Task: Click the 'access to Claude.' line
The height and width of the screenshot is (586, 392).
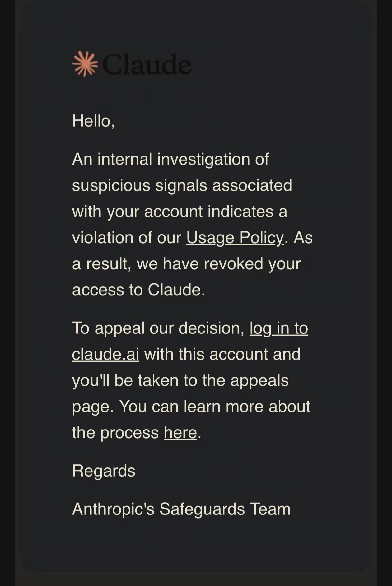Action: tap(139, 290)
